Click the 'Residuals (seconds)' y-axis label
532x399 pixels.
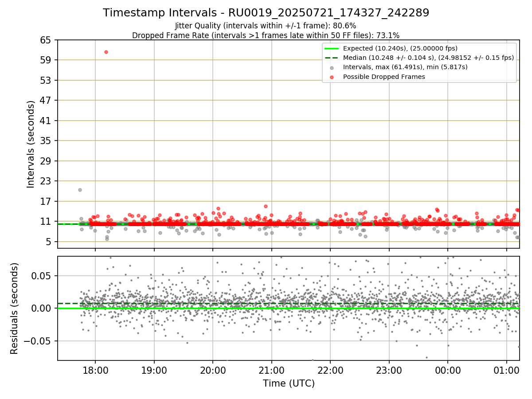point(15,308)
